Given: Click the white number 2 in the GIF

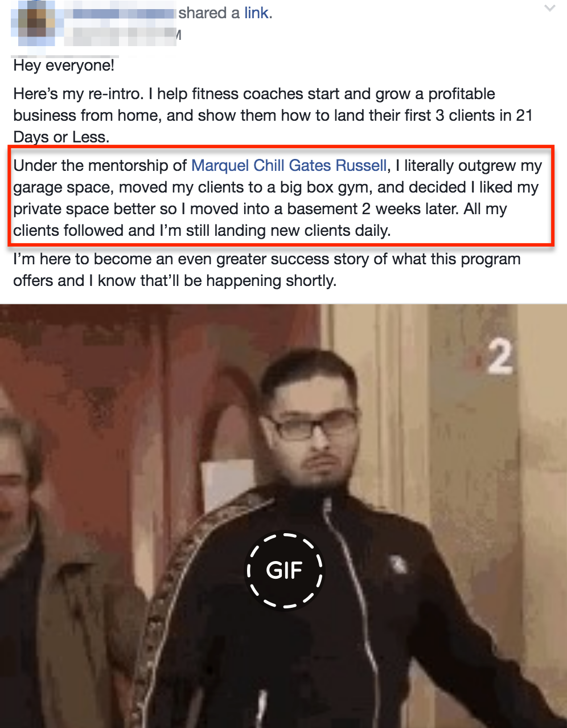Looking at the screenshot, I should click(499, 358).
